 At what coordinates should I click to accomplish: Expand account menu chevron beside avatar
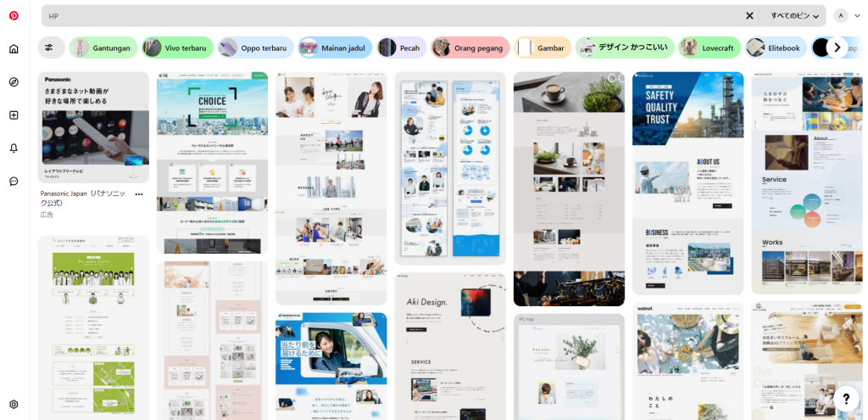(857, 15)
